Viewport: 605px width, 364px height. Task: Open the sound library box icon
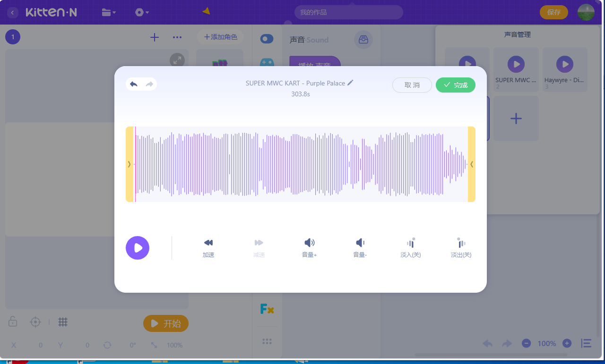tap(363, 40)
